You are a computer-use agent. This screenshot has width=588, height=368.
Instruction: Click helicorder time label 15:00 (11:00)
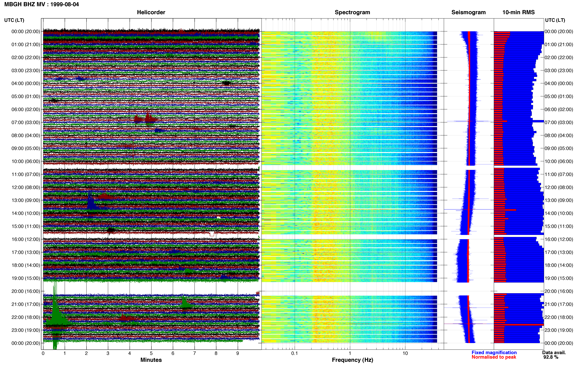(x=26, y=226)
